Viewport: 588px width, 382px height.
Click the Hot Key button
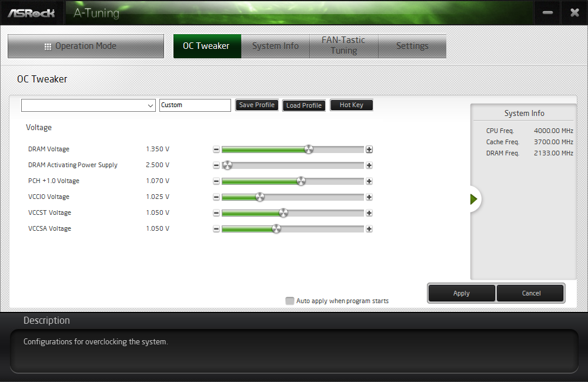(352, 105)
